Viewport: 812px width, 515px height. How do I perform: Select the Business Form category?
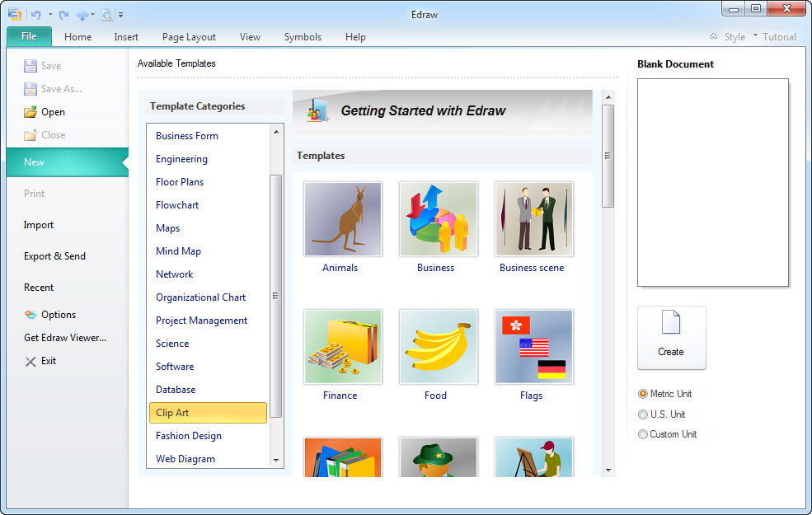[x=187, y=136]
